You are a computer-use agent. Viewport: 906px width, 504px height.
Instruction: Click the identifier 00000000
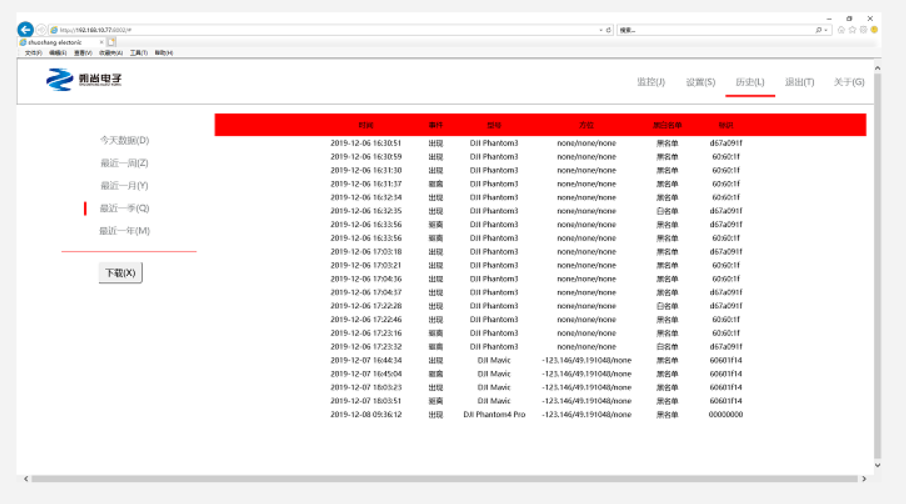[726, 414]
